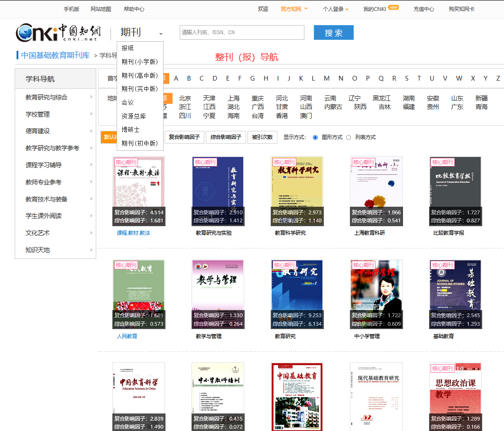
Task: Click the CNKI logo
Action: pos(58,32)
